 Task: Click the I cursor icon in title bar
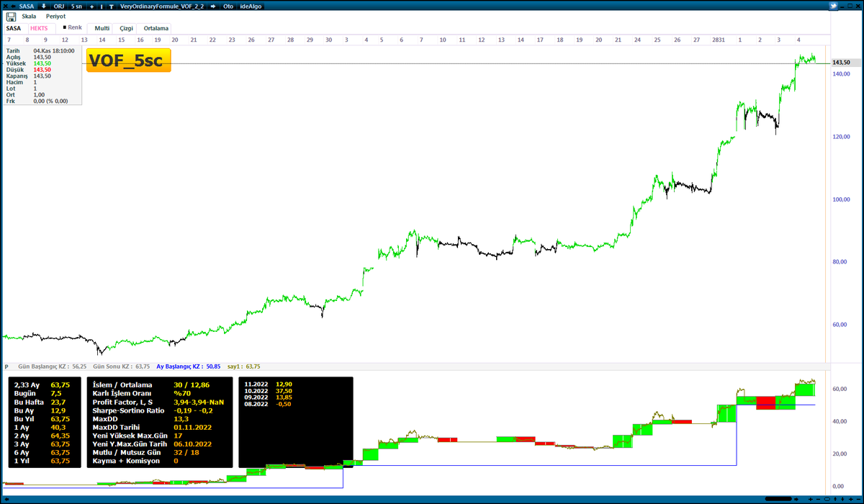point(102,6)
